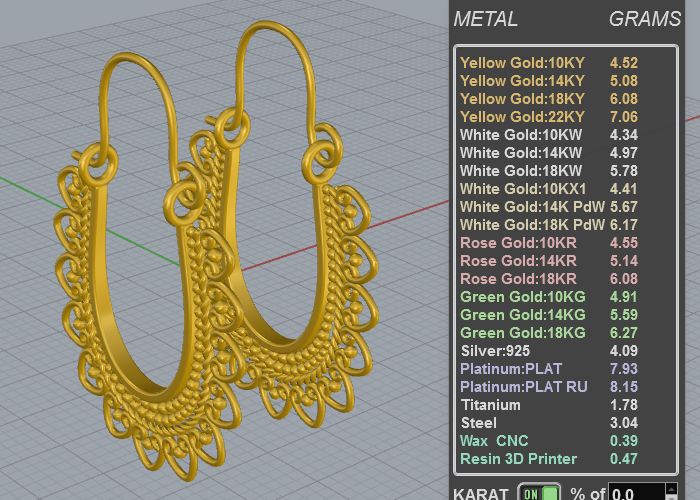Image resolution: width=700 pixels, height=500 pixels.
Task: Select the White Gold:10KW row
Action: coord(549,135)
